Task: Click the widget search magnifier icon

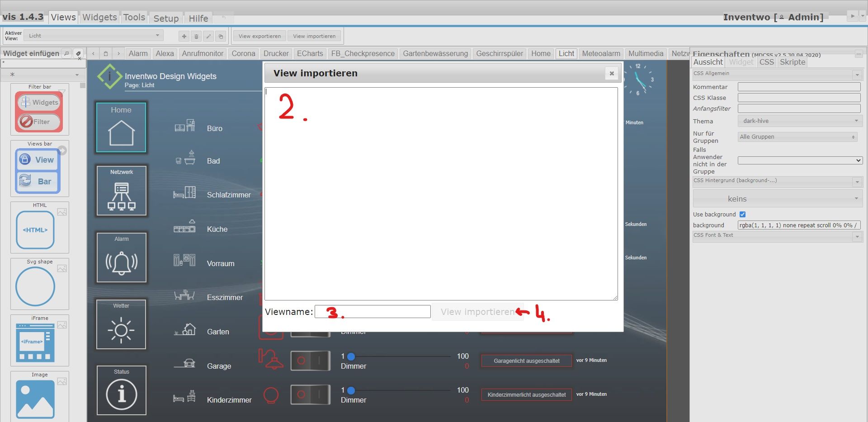Action: coord(66,53)
